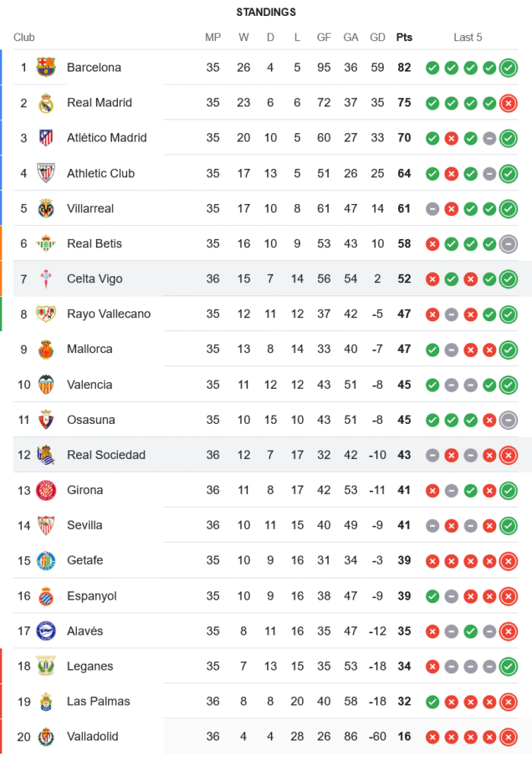This screenshot has height=761, width=532.
Task: Click Barcelona's most recent circled win result
Action: tap(508, 68)
